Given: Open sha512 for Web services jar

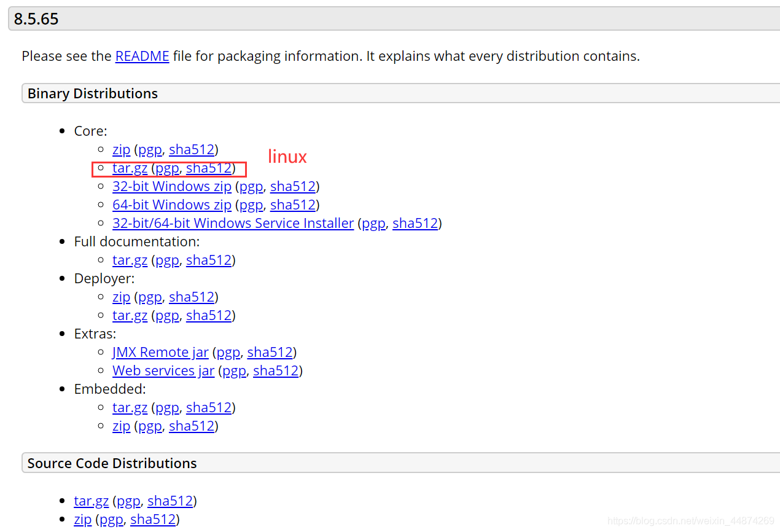Looking at the screenshot, I should point(276,370).
